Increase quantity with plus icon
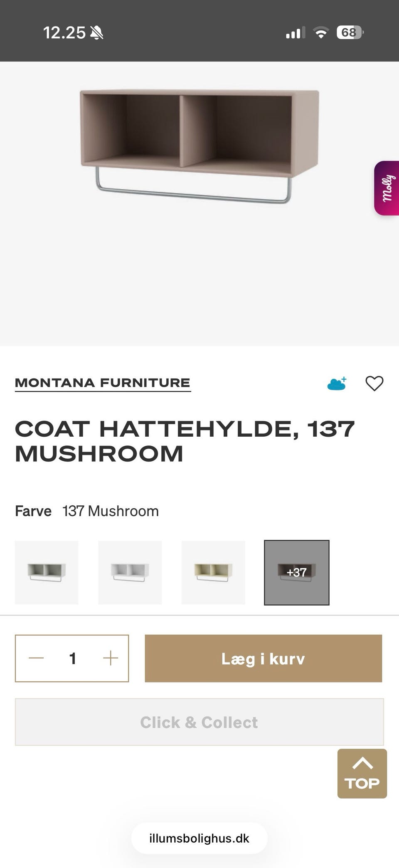399x868 pixels. tap(111, 658)
